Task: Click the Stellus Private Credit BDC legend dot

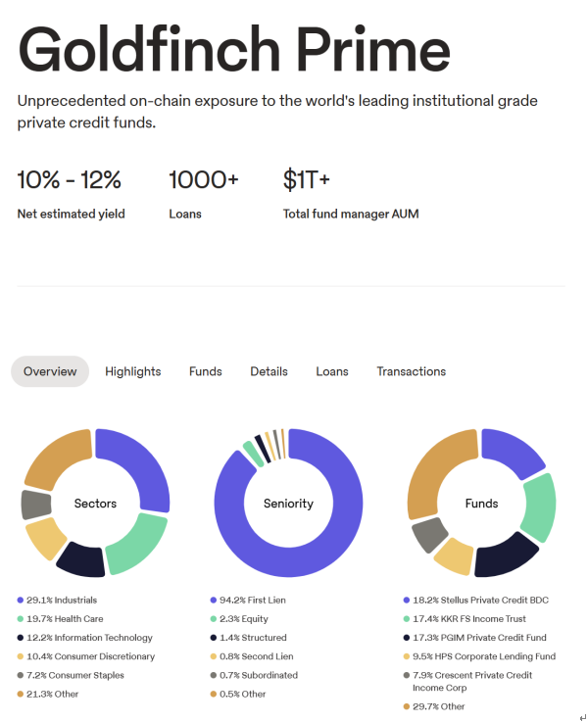Action: (x=407, y=600)
